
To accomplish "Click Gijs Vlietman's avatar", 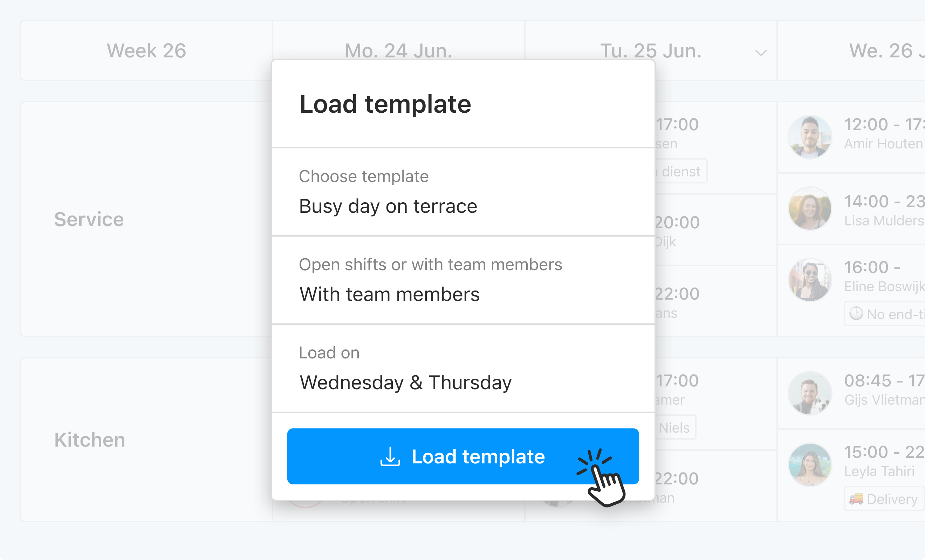I will pos(810,393).
